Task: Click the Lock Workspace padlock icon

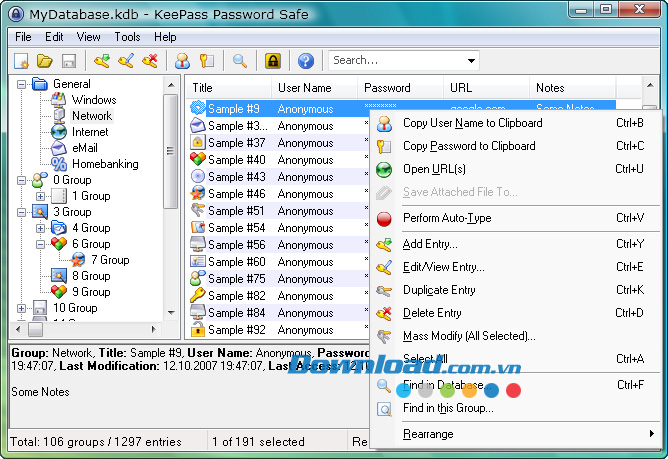Action: click(x=273, y=61)
